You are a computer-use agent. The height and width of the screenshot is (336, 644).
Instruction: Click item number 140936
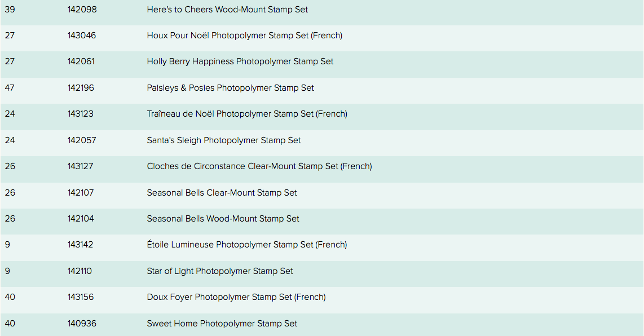tap(82, 324)
